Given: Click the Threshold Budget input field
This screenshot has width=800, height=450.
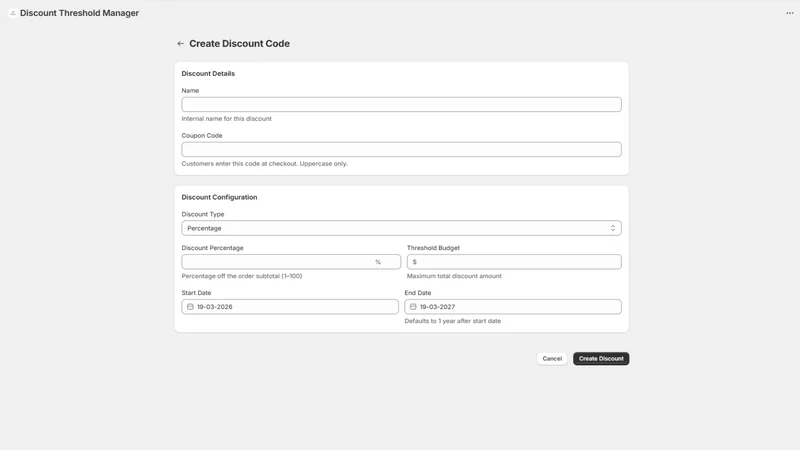Looking at the screenshot, I should pyautogui.click(x=514, y=262).
